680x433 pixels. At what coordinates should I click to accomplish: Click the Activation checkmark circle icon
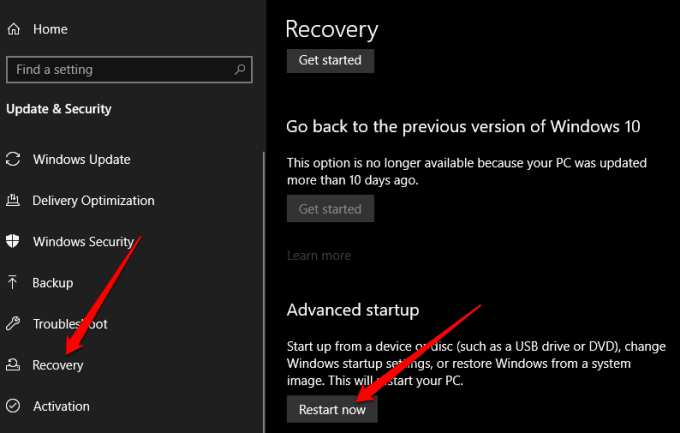tap(13, 406)
